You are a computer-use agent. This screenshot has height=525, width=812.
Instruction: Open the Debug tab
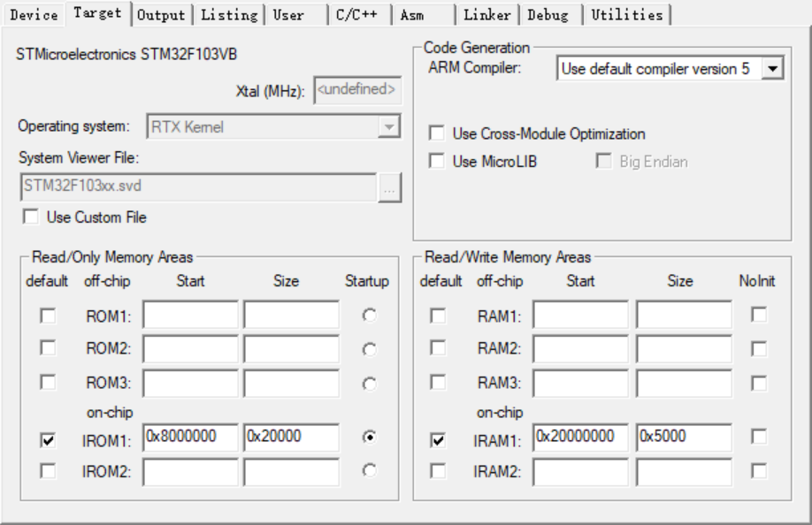[551, 14]
